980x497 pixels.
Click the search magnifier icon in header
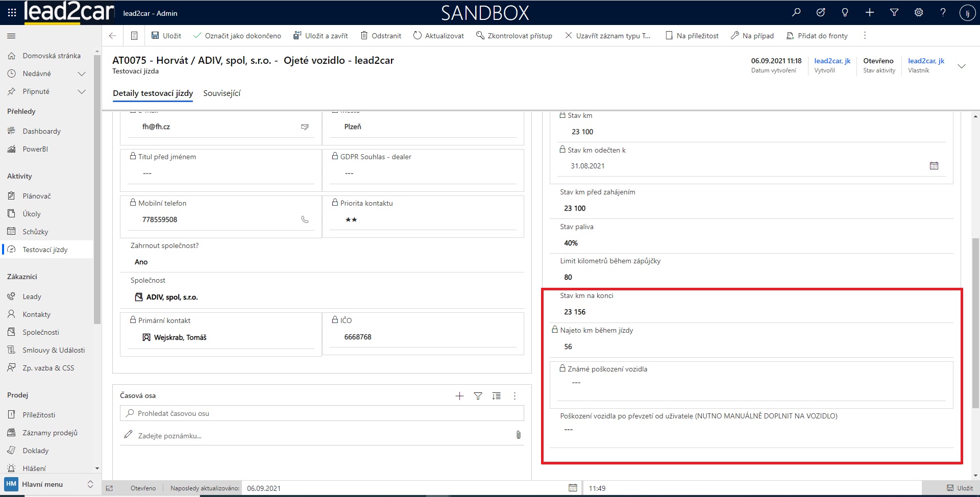pyautogui.click(x=796, y=13)
